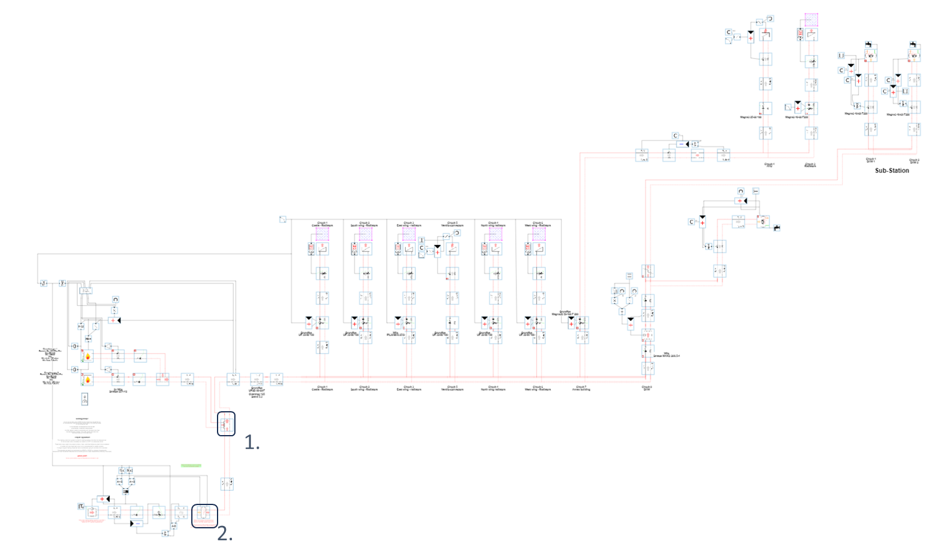Select the blue minus block at diagram bottom
Viewport: 927px width, 560px height.
(137, 524)
